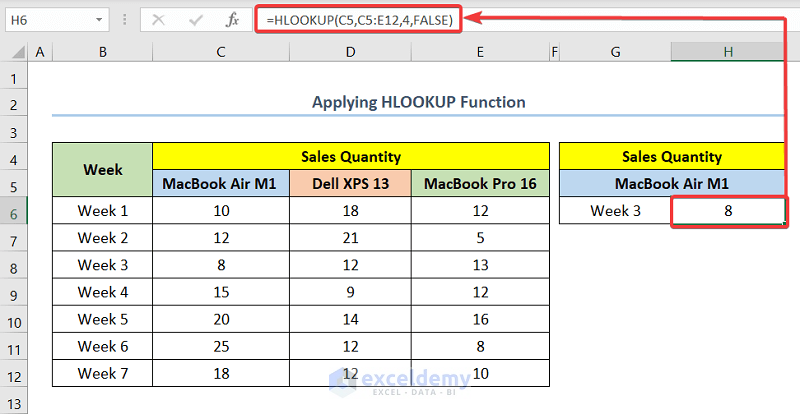Click the 'Dell XPS 13' header cell
Image resolution: width=800 pixels, height=414 pixels.
pos(350,184)
